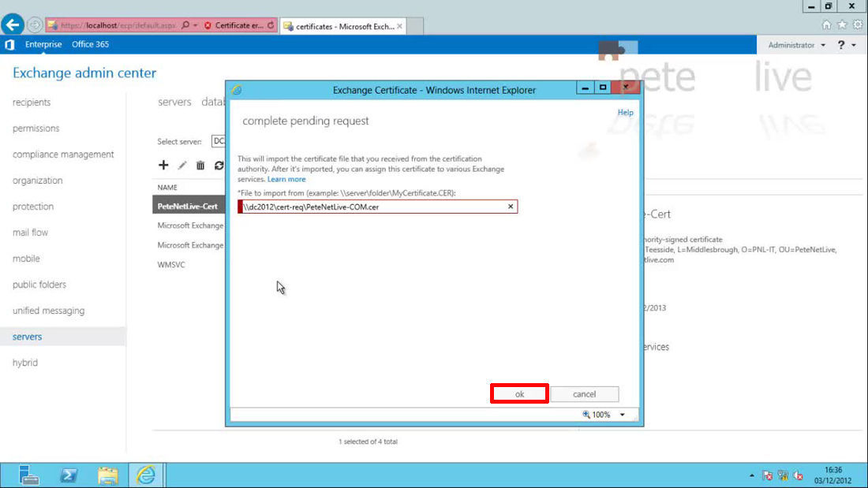The height and width of the screenshot is (488, 868).
Task: Open the help question mark icon
Action: tap(841, 45)
